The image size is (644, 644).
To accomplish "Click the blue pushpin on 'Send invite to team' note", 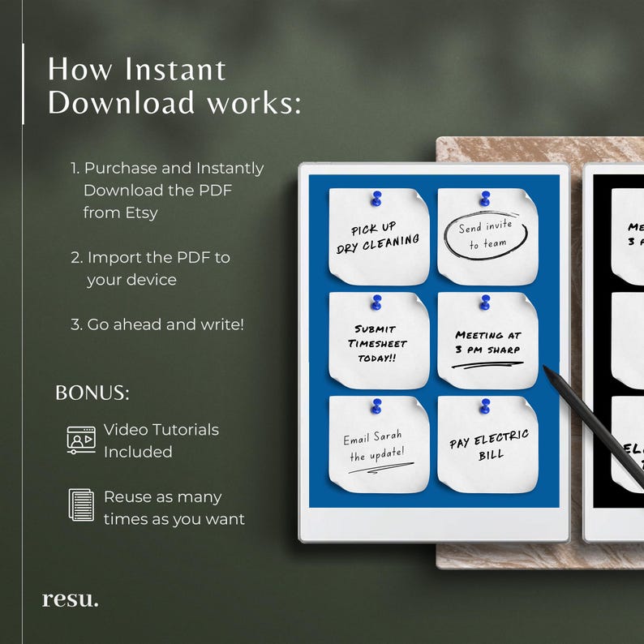I will pos(485,199).
